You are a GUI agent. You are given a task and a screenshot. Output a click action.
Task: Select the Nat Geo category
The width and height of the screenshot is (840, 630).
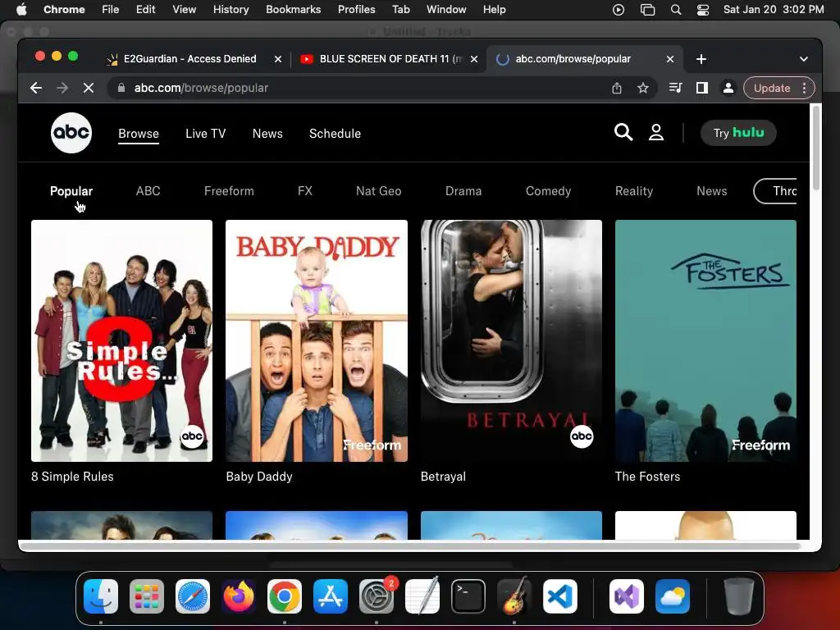click(x=379, y=191)
